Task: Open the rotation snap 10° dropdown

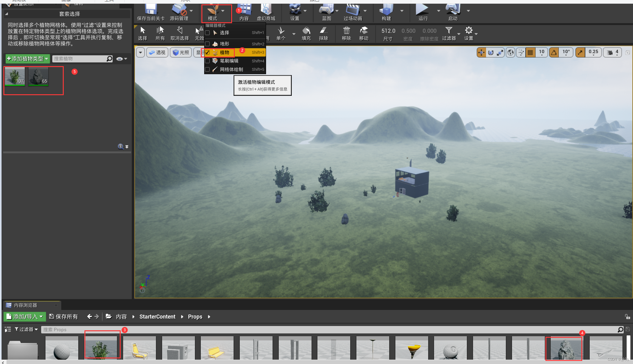Action: click(566, 53)
